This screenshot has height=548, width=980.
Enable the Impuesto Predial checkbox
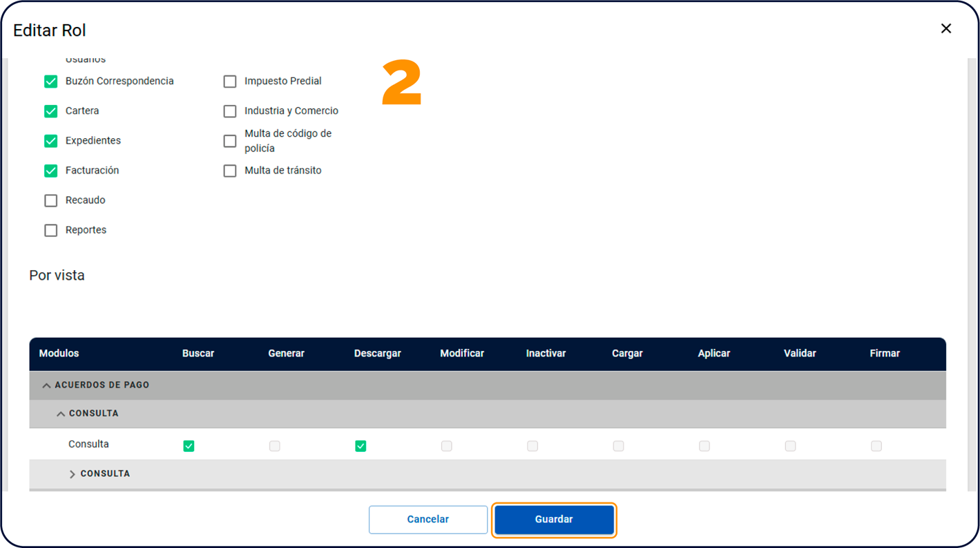[230, 82]
